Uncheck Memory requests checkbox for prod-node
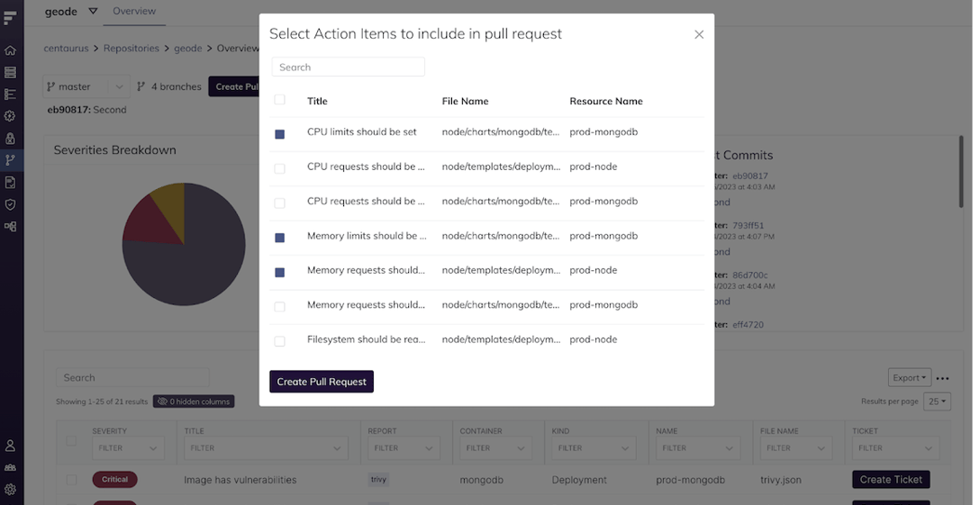 pyautogui.click(x=279, y=272)
